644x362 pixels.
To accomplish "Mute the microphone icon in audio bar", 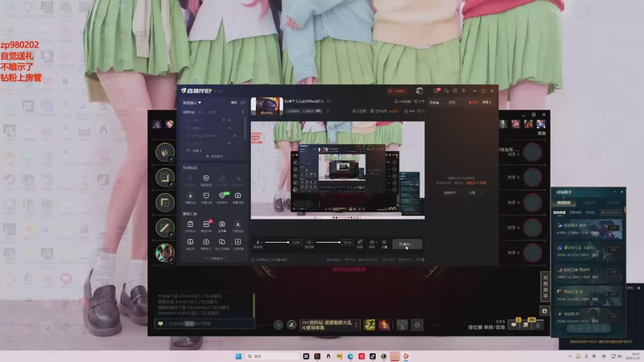I will click(258, 242).
